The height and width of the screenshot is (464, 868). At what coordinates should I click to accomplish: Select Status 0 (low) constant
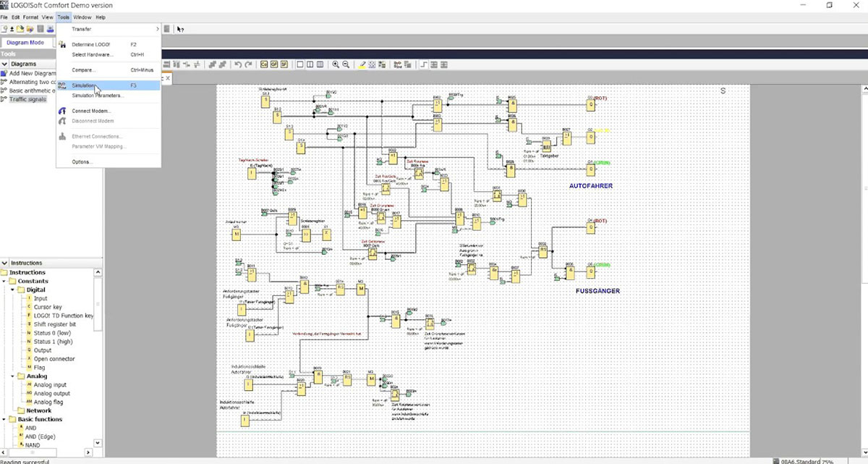[51, 333]
